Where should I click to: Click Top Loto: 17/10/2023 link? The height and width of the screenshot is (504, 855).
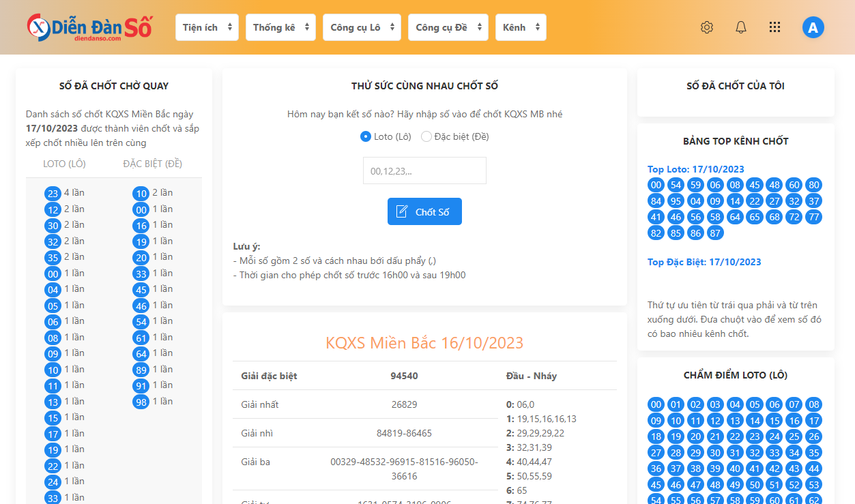[695, 169]
